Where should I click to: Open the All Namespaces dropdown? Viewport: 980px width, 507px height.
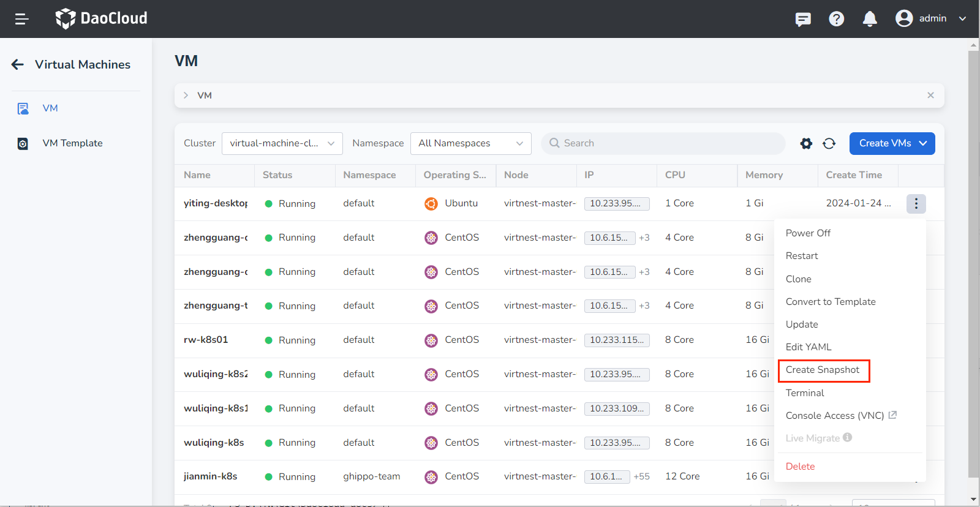pos(470,143)
